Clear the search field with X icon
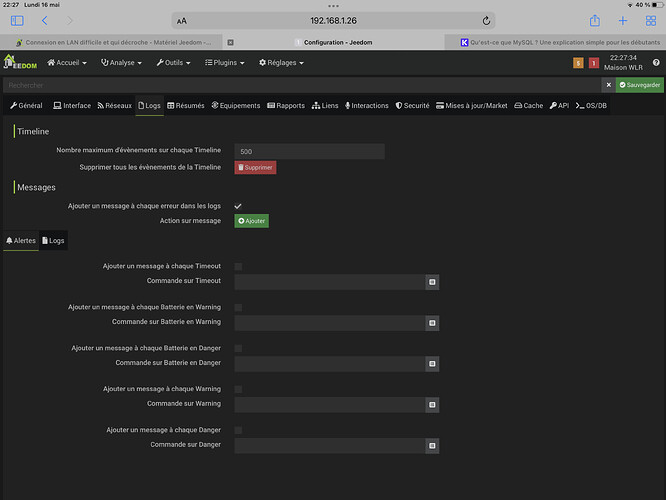This screenshot has height=500, width=666. 607,85
